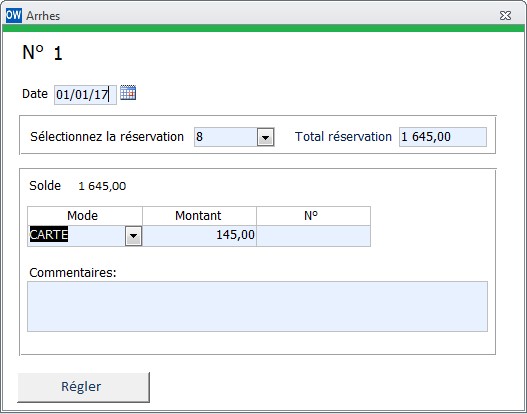Screen dimensions: 527x414
Task: Click the Régler button
Action: tap(83, 387)
